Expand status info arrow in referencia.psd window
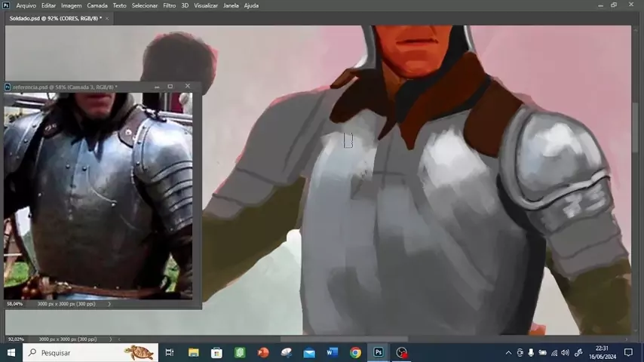Viewport: 644px width, 362px height. click(109, 304)
